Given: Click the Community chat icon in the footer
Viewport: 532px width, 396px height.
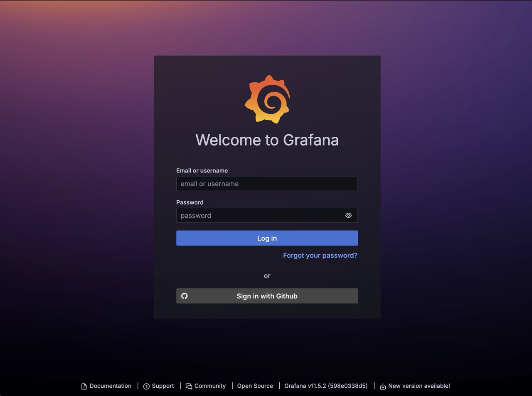Looking at the screenshot, I should pos(189,386).
